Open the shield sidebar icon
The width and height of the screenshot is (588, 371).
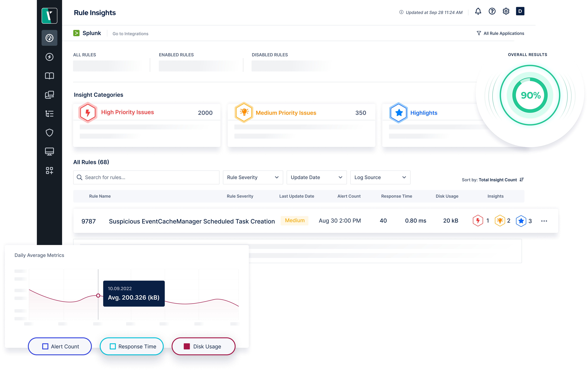49,132
